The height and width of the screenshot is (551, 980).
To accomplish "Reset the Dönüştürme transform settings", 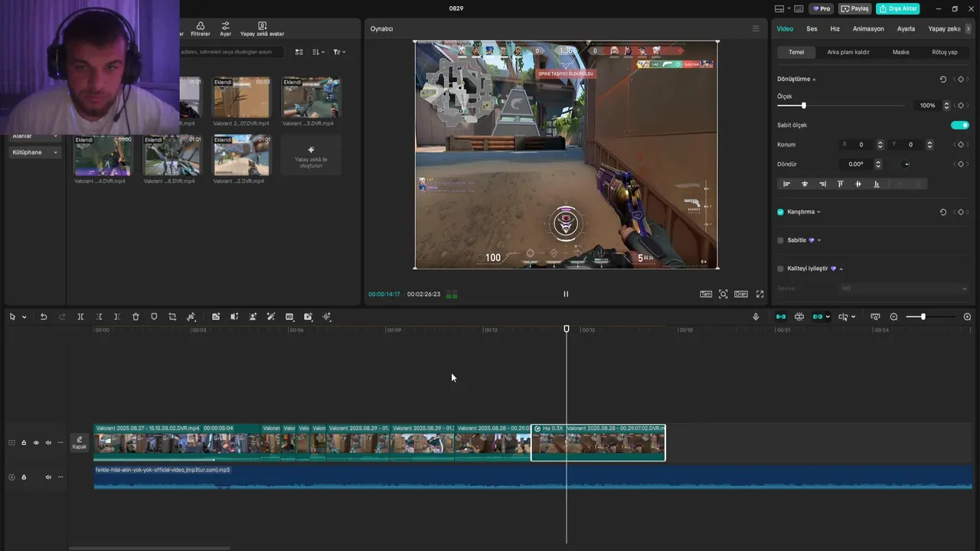I will click(x=942, y=79).
